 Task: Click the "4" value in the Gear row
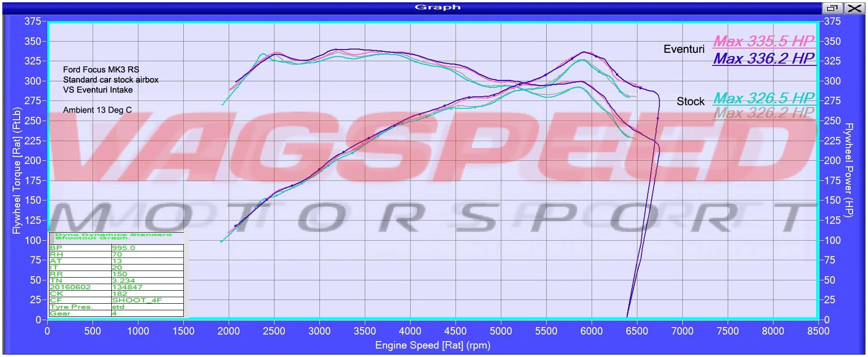pyautogui.click(x=114, y=314)
